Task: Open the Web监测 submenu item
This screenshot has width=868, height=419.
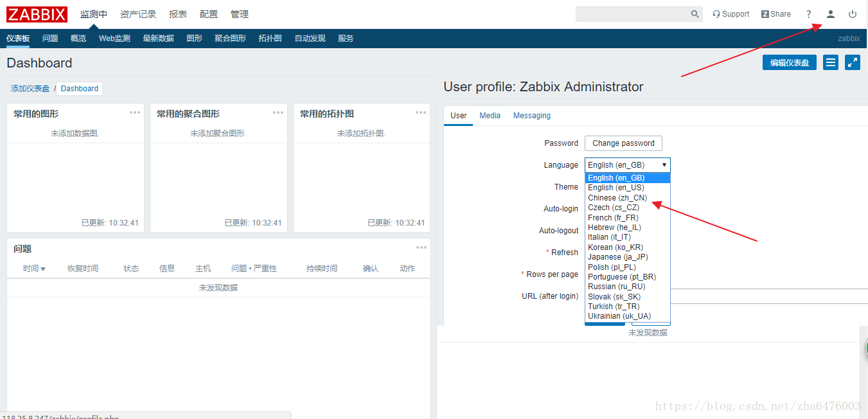Action: click(x=114, y=39)
